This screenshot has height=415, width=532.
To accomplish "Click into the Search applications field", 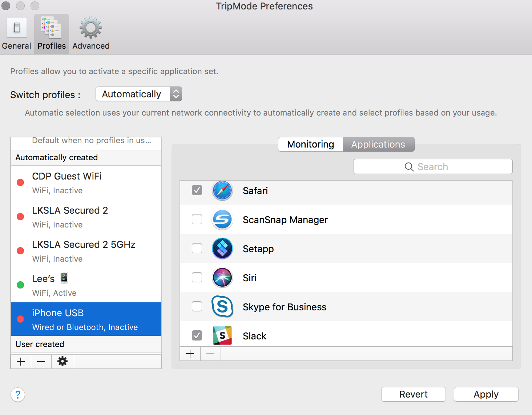I will pos(433,167).
